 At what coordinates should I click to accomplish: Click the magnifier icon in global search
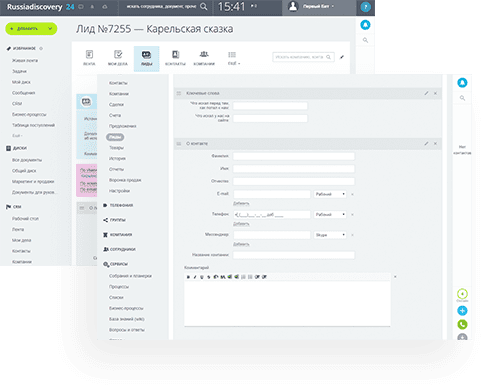[x=204, y=7]
